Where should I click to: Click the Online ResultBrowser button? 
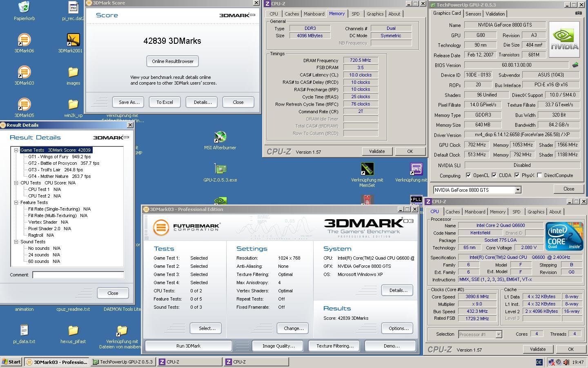pyautogui.click(x=173, y=61)
